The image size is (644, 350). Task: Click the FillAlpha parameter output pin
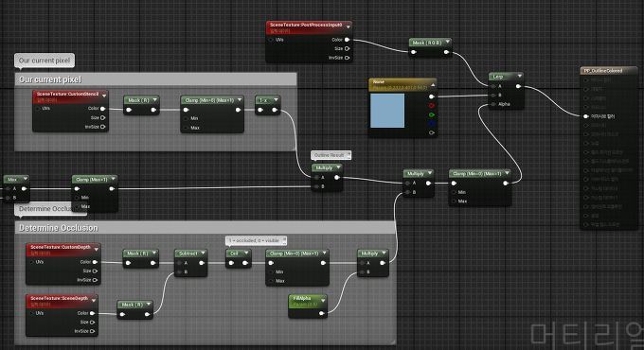click(x=322, y=313)
